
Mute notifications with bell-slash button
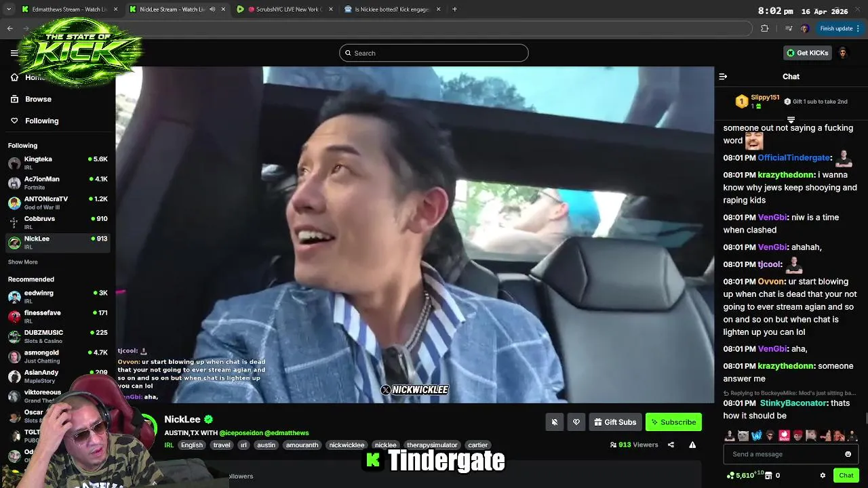coord(555,422)
